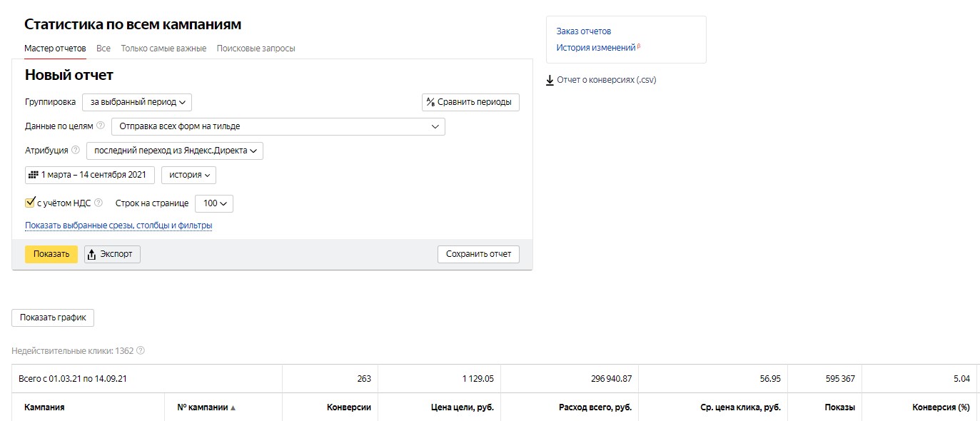This screenshot has width=980, height=421.
Task: Toggle the с учётом НДС checkbox
Action: pyautogui.click(x=30, y=203)
